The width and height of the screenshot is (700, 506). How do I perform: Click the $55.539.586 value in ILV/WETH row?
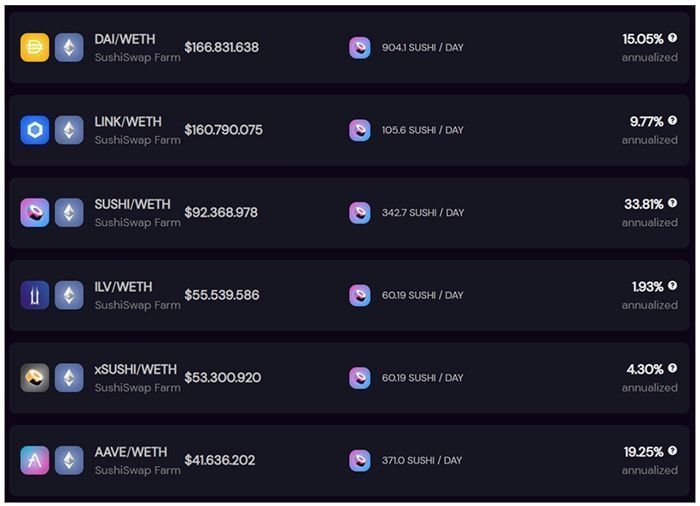222,295
